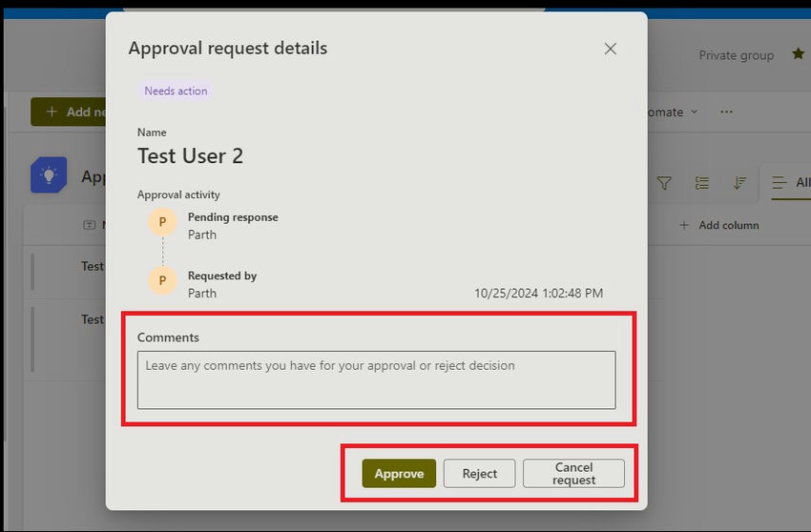Open the sort icon in the list toolbar

tap(739, 182)
